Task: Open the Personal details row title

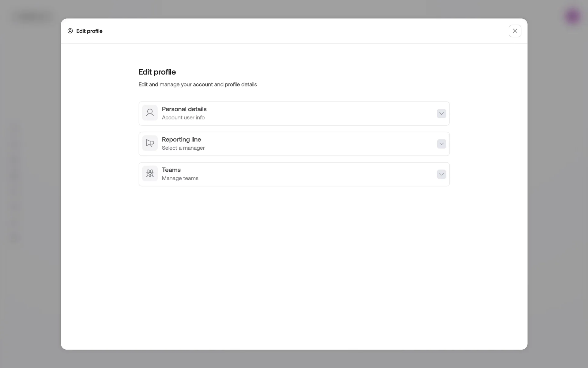Action: click(184, 109)
